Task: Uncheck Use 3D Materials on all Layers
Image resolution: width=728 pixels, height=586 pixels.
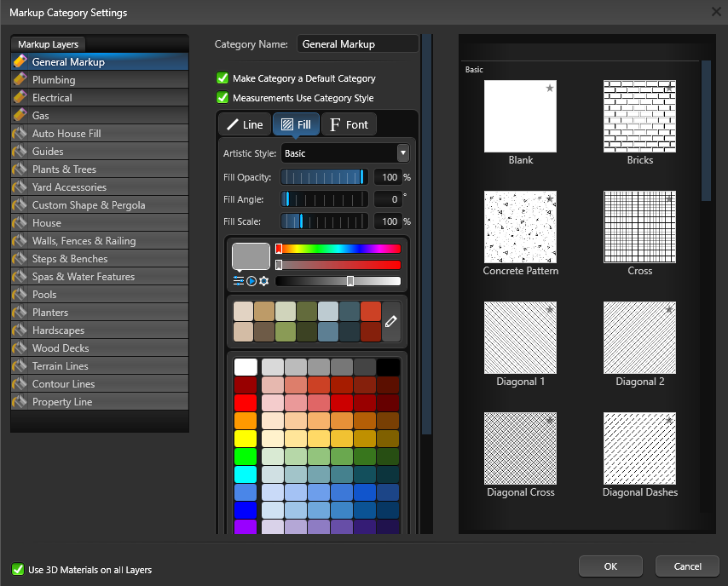Action: (18, 569)
